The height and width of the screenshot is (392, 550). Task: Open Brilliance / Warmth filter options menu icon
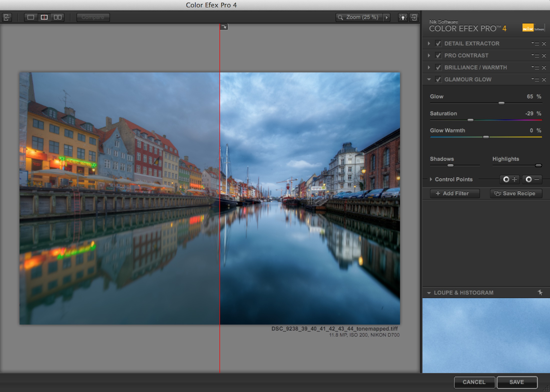[535, 67]
